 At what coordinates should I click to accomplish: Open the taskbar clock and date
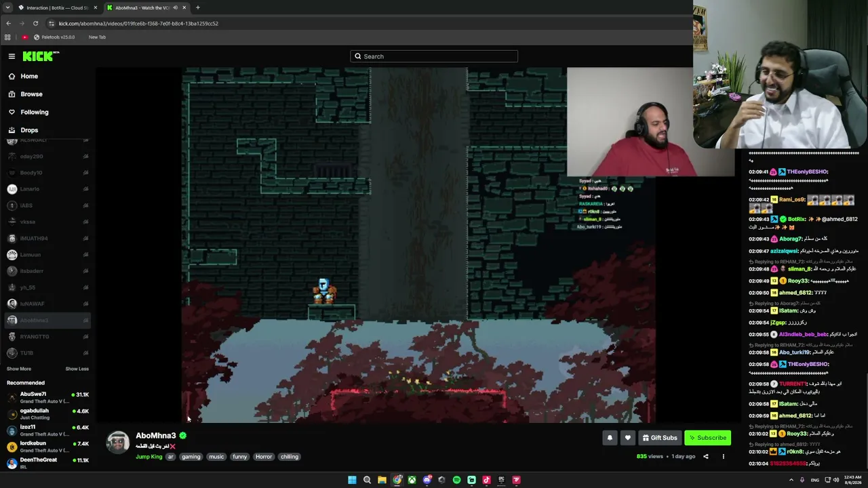tap(852, 480)
